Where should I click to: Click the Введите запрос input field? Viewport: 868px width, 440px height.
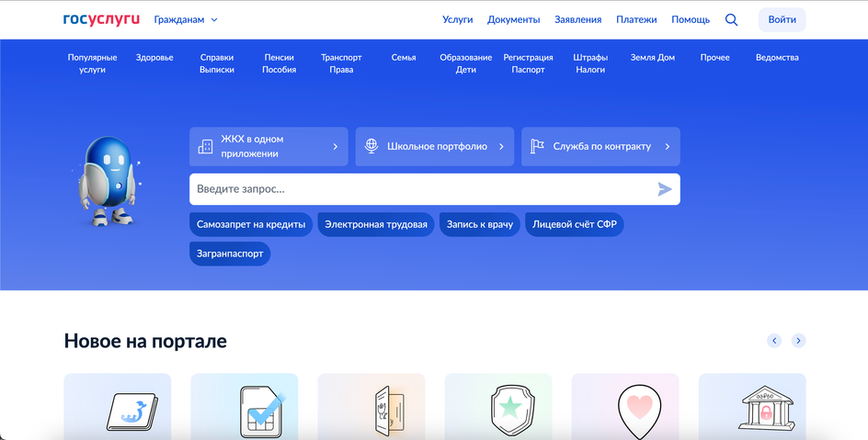tap(435, 189)
